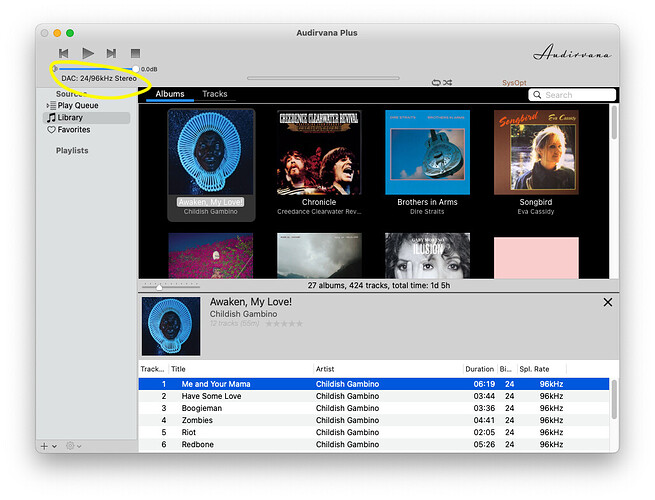Select the cloudy sky album cover
Image resolution: width=655 pixels, height=500 pixels.
(319, 256)
